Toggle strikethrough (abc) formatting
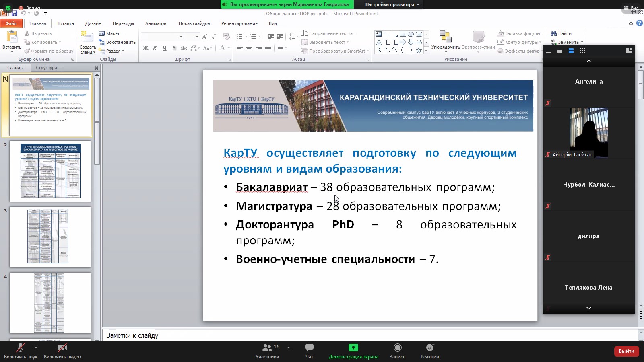 point(184,48)
